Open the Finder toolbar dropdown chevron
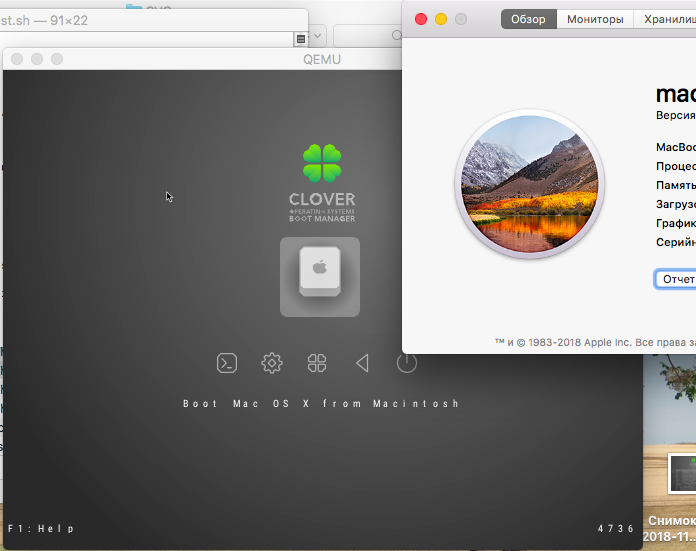Screen dimensions: 696x551 (317, 36)
